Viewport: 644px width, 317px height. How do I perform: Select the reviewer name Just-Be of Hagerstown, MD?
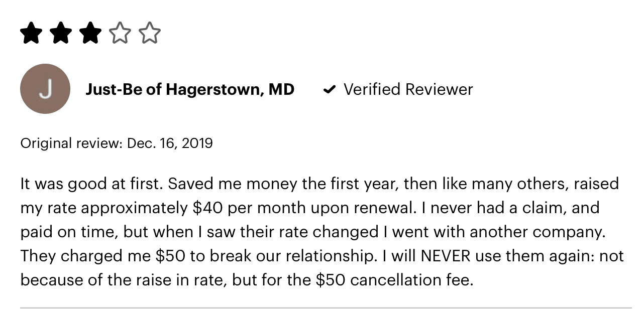[x=190, y=89]
